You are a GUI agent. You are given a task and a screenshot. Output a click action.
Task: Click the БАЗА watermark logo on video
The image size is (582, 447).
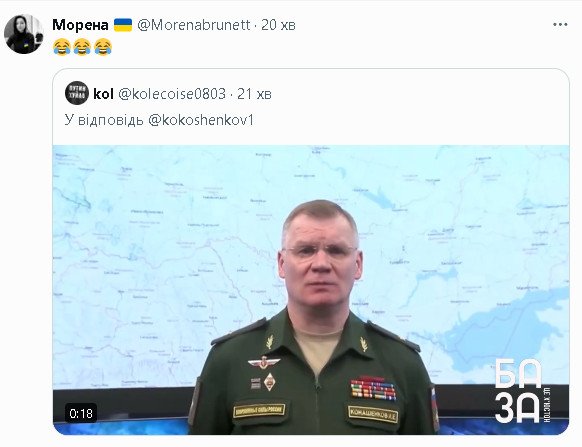[523, 391]
